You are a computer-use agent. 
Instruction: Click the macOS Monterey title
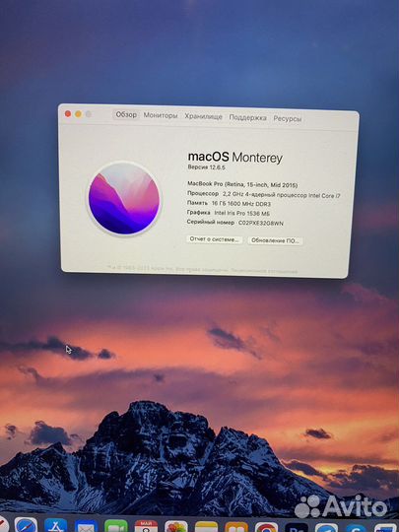(234, 157)
